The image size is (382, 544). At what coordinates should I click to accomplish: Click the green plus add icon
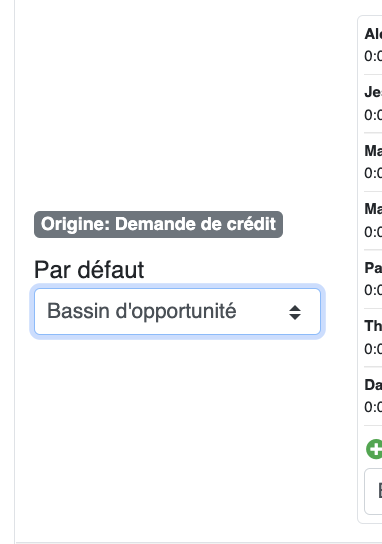[374, 449]
